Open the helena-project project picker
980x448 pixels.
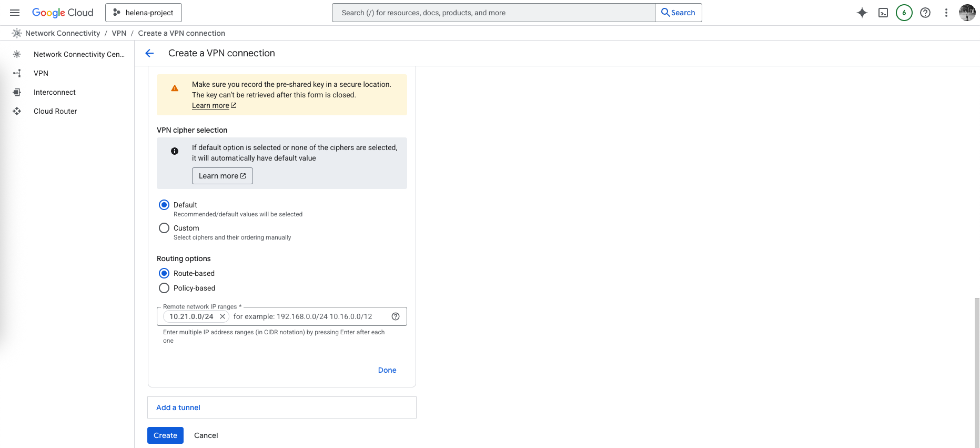click(x=144, y=13)
